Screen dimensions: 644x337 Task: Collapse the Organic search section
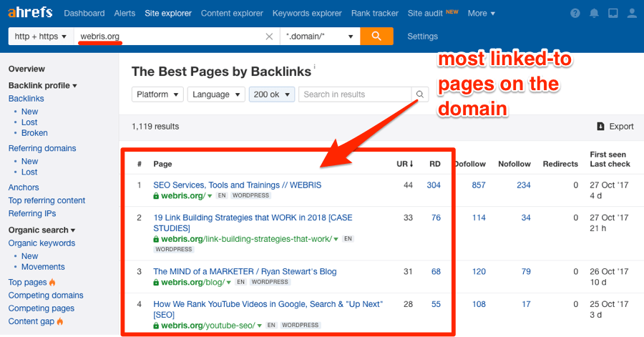(42, 230)
